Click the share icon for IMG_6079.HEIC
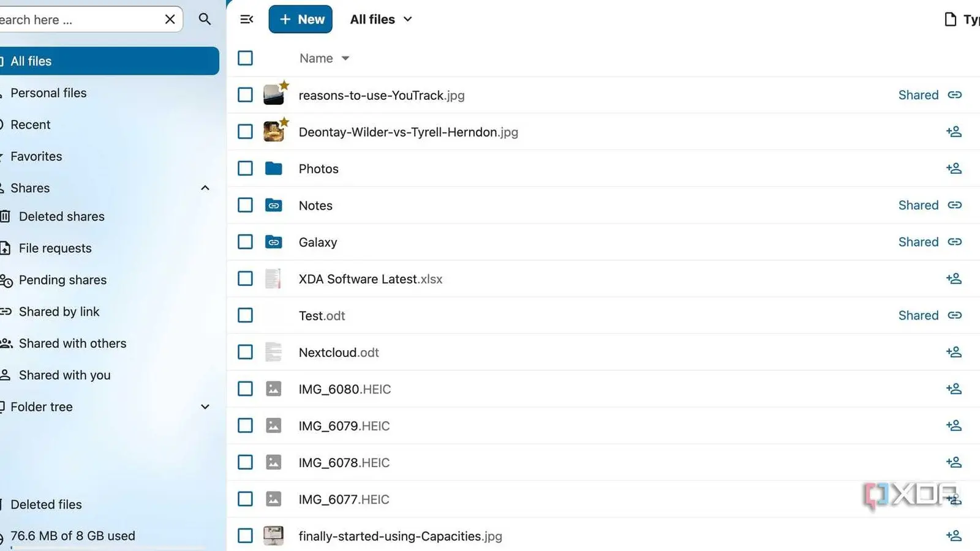980x551 pixels. [954, 425]
